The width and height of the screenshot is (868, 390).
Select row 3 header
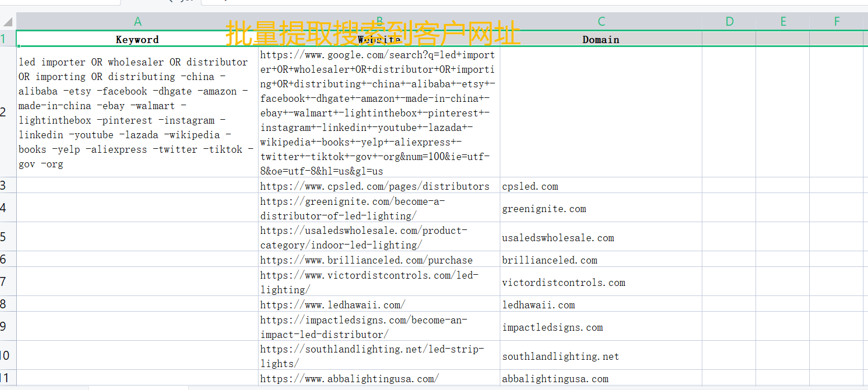point(8,185)
